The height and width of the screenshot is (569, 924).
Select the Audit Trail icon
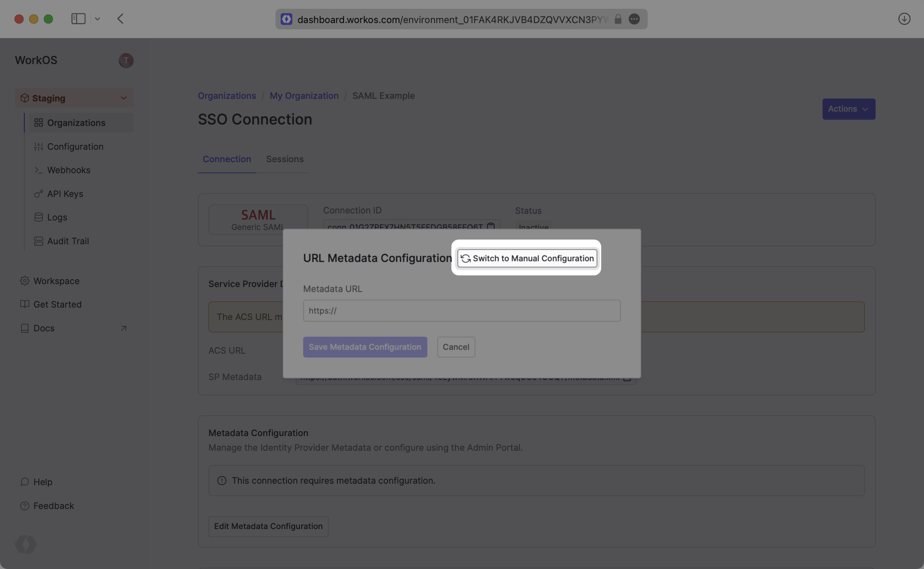point(38,241)
